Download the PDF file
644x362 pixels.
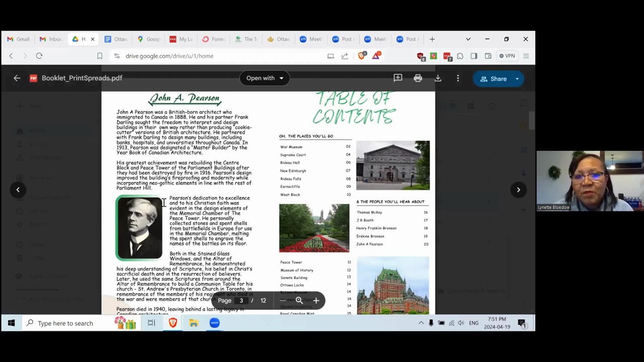pyautogui.click(x=438, y=78)
